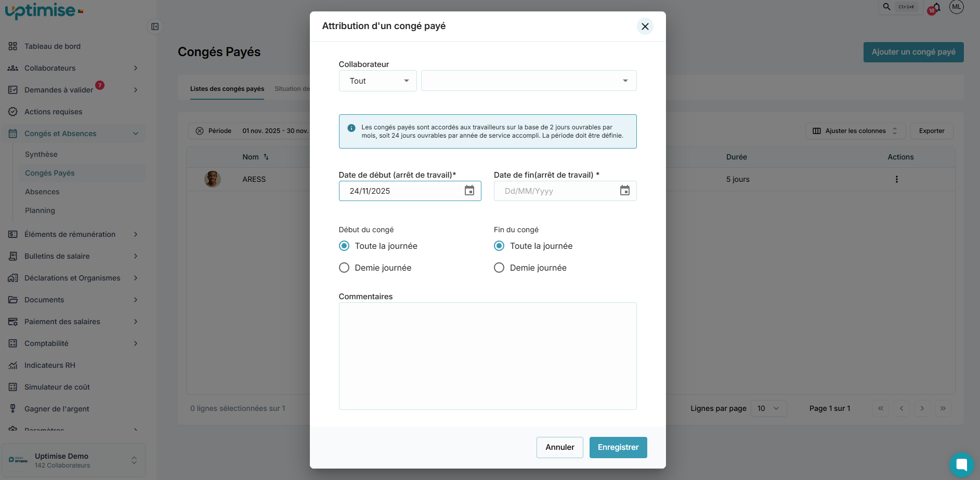Click the Enregistrer button
The image size is (980, 480).
[x=618, y=447]
